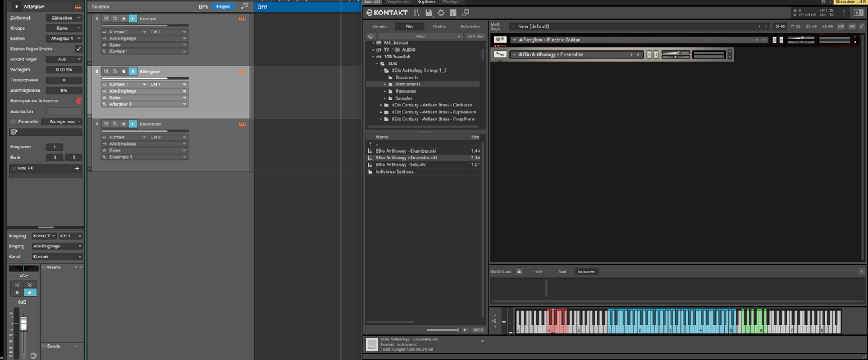Open Anzeige: aus parameter dropdown
The width and height of the screenshot is (868, 360).
[x=64, y=121]
